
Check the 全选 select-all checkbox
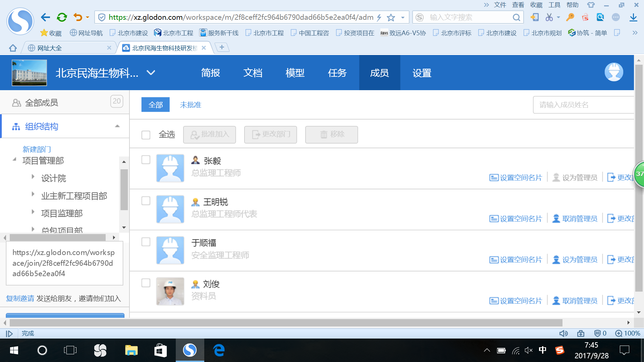[x=146, y=134]
